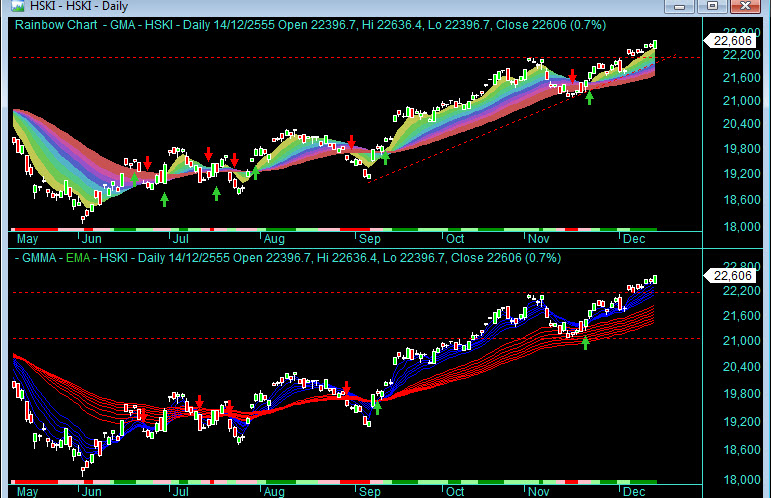771x498 pixels.
Task: Click the HSKI chart window icon
Action: pos(18,6)
